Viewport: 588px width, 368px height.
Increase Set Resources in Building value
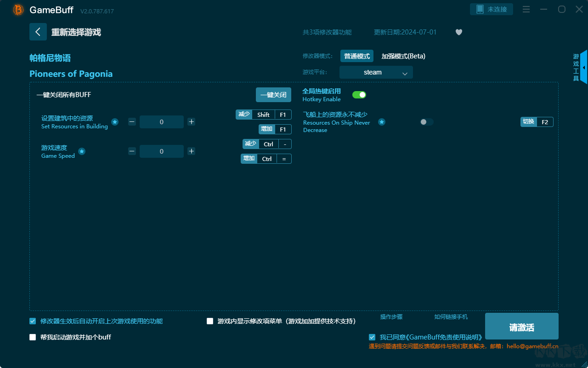pyautogui.click(x=192, y=122)
